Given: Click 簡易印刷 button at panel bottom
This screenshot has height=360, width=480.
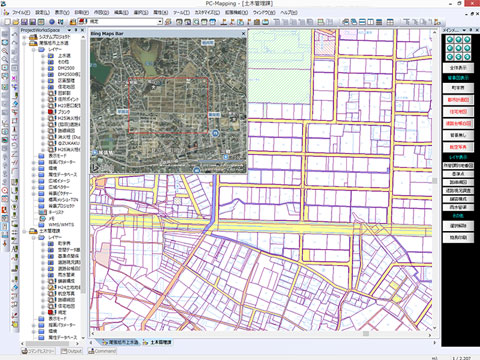Looking at the screenshot, I should (458, 238).
